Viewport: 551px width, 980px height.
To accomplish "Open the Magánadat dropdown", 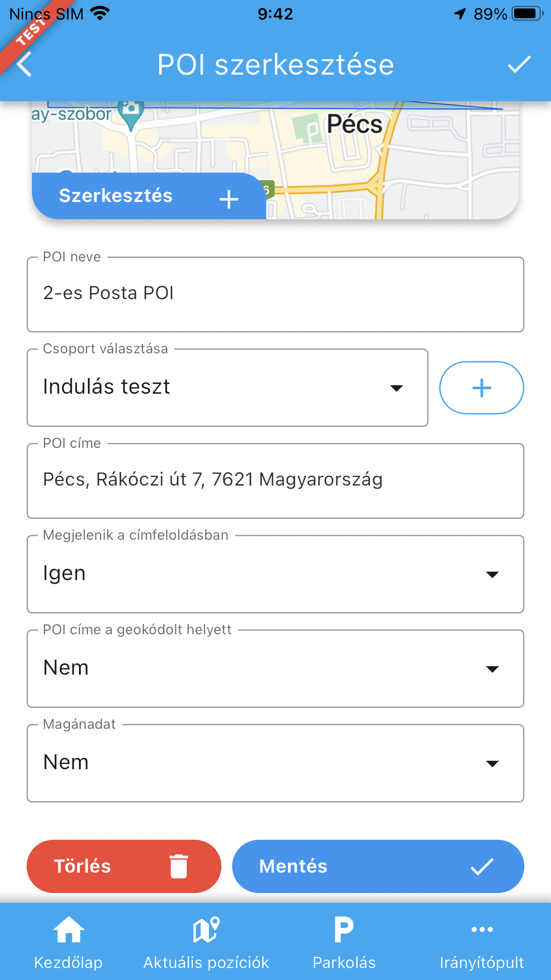I will click(x=275, y=763).
